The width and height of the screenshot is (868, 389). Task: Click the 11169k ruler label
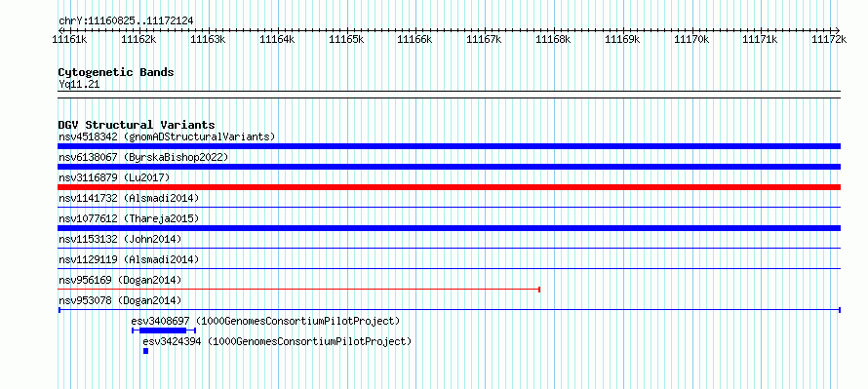(x=622, y=39)
